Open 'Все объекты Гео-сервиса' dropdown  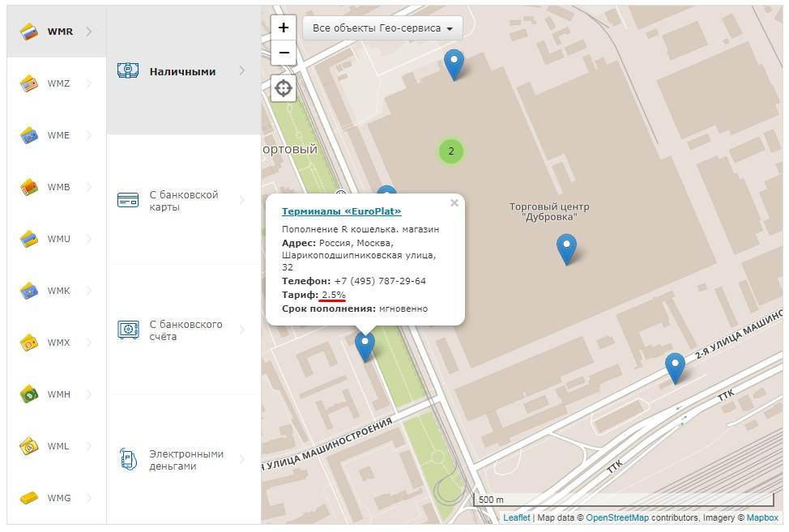click(x=382, y=28)
